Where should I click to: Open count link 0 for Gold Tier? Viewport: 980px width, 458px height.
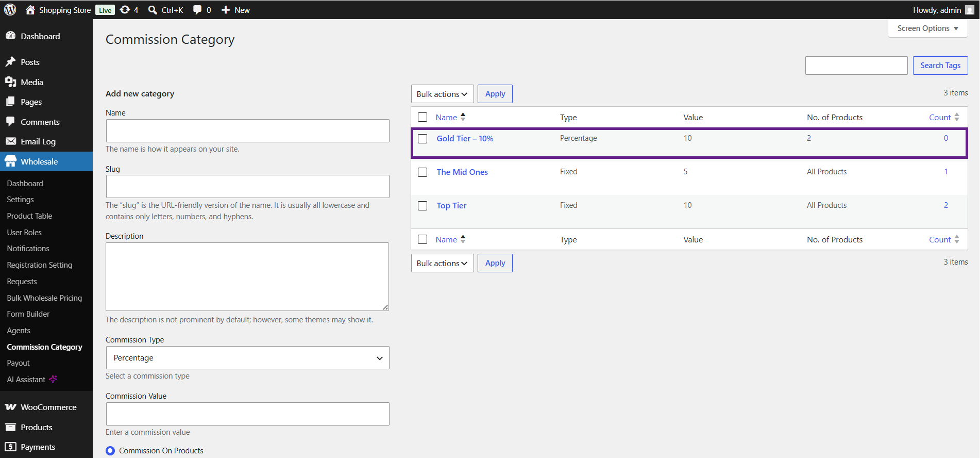[946, 138]
